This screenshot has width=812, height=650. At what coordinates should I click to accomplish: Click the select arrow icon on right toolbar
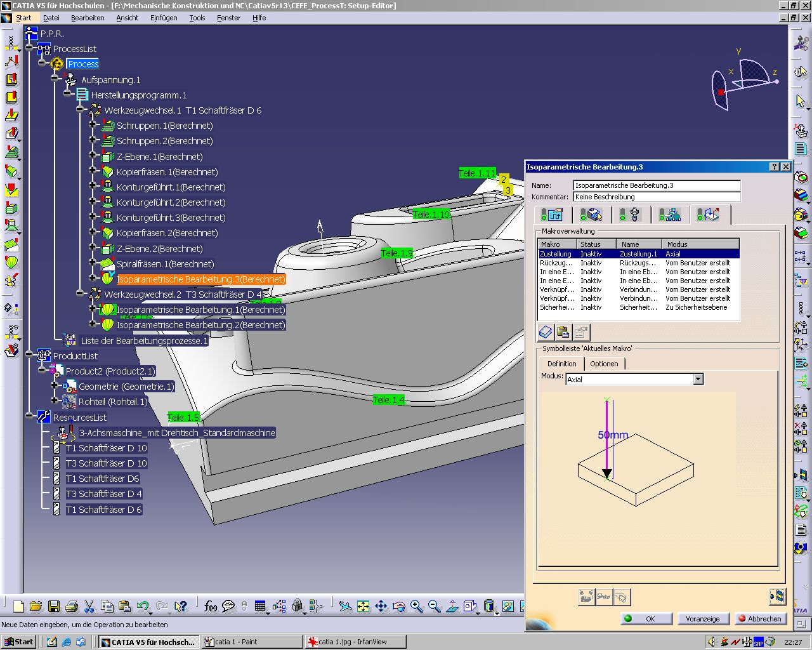pyautogui.click(x=801, y=101)
